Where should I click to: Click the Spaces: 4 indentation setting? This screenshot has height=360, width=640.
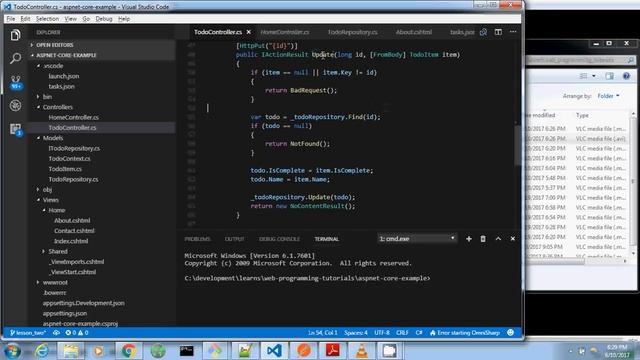(x=356, y=333)
